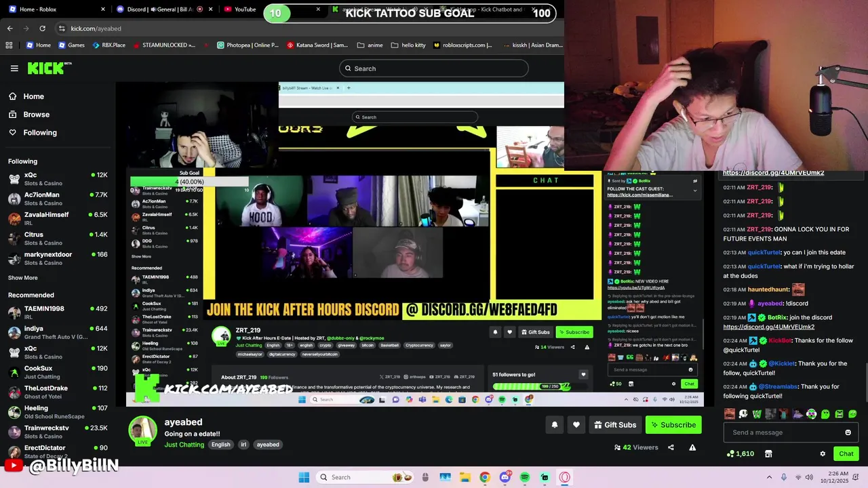868x488 pixels.
Task: Click the Kick search field
Action: coord(433,68)
